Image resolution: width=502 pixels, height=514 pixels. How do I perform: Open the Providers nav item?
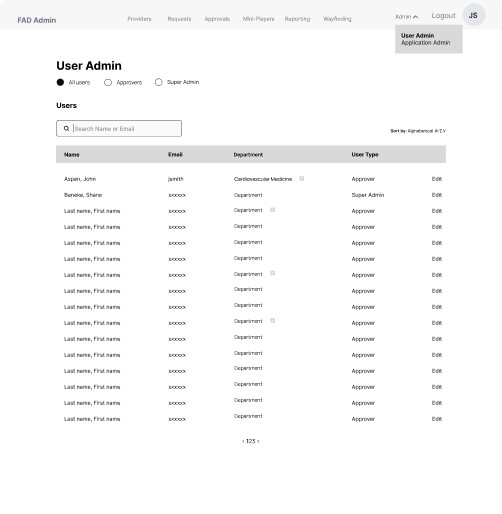[139, 19]
